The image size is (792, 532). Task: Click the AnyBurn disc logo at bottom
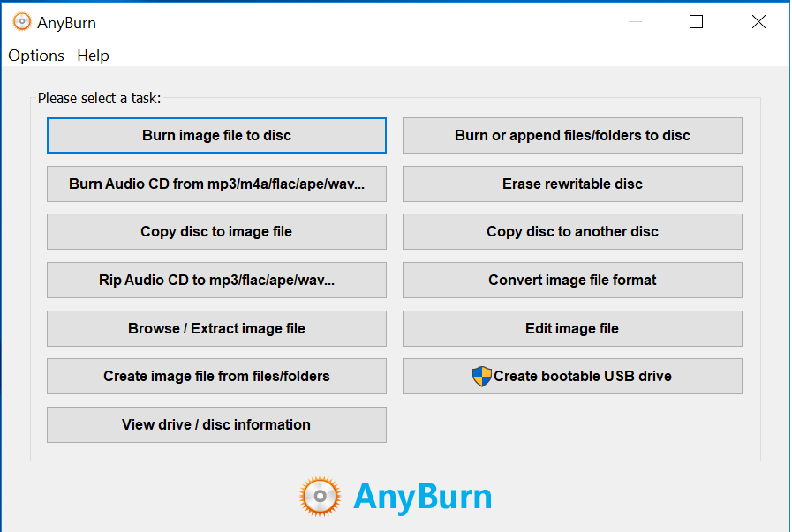point(320,497)
